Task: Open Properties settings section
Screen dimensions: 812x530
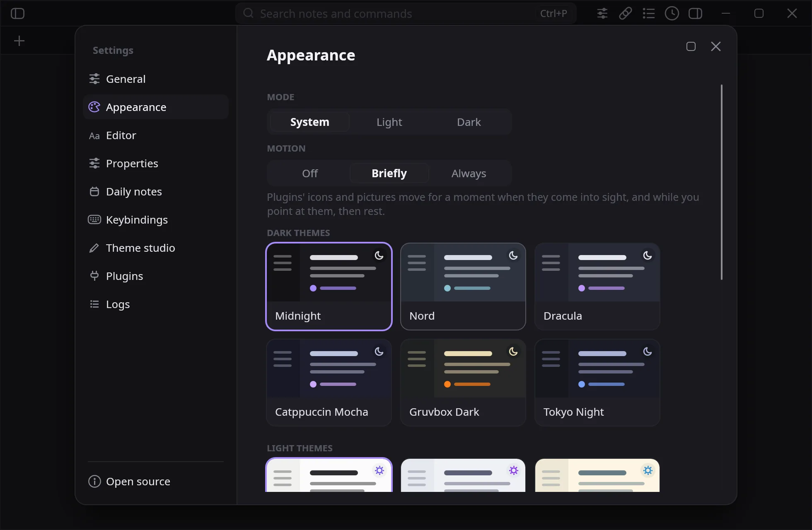Action: pos(156,163)
